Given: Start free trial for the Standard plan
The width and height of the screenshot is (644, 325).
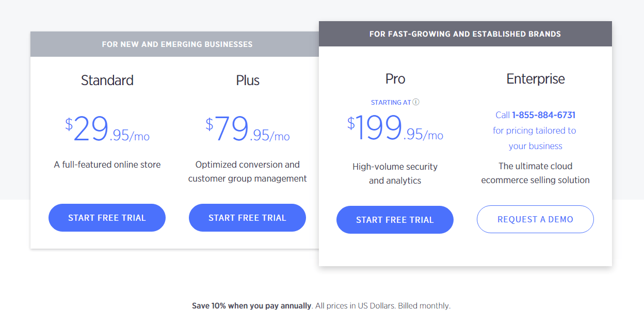Looking at the screenshot, I should coord(107,218).
